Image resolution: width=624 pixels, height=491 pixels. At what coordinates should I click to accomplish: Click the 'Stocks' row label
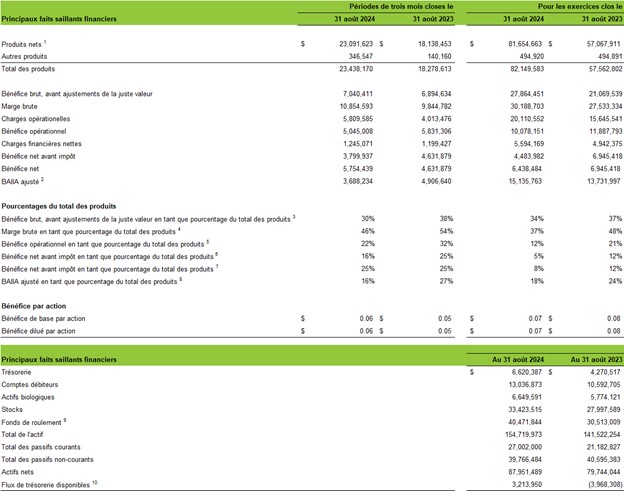tap(12, 409)
